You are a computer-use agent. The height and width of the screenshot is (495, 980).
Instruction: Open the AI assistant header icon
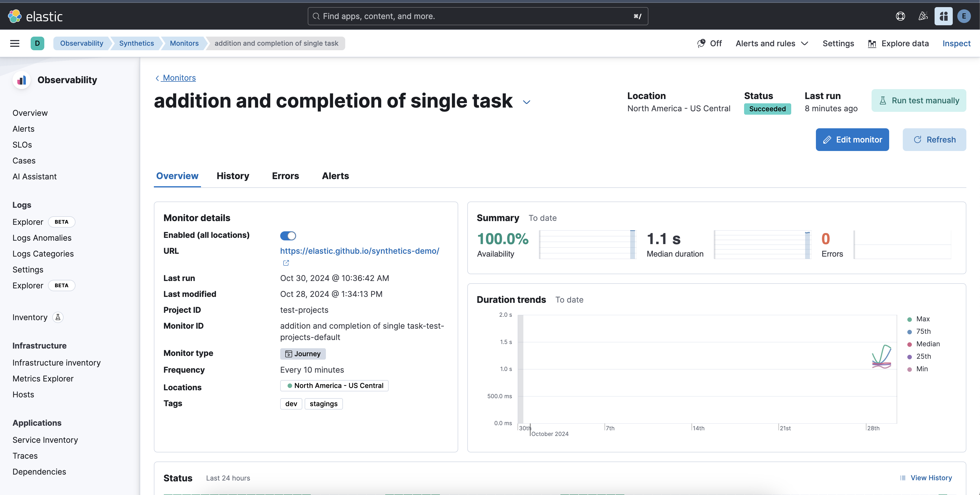tap(943, 16)
